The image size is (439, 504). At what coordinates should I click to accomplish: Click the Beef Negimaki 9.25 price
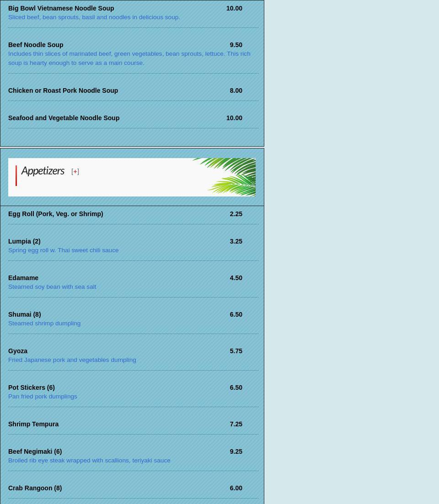pos(236,451)
